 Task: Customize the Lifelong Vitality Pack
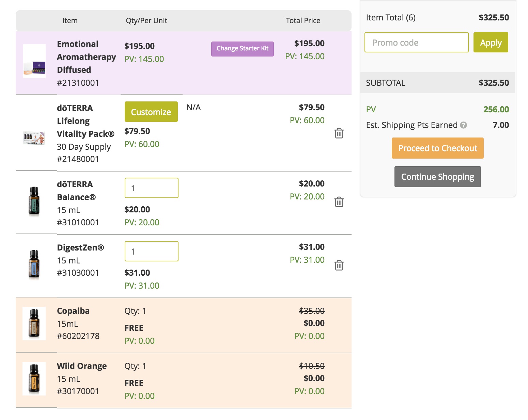pos(151,112)
